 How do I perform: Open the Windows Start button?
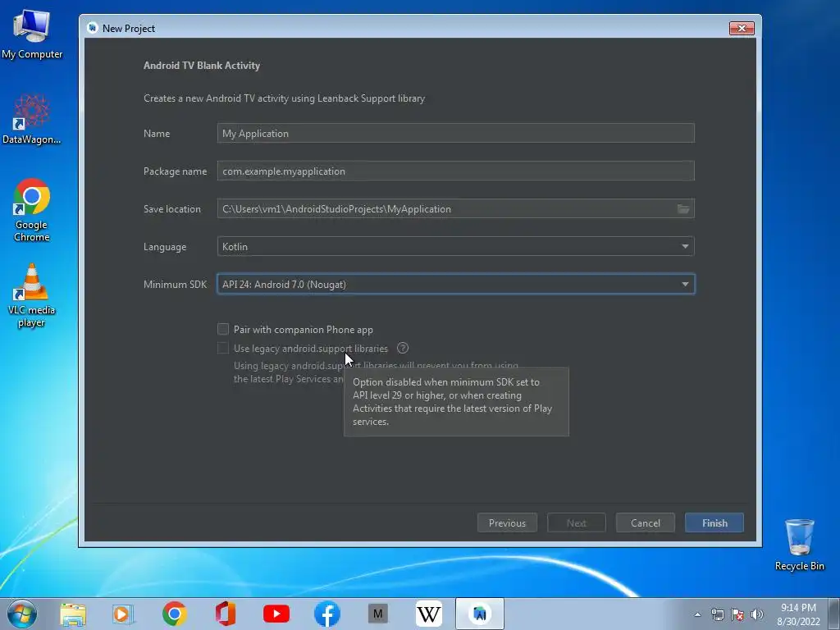(22, 614)
